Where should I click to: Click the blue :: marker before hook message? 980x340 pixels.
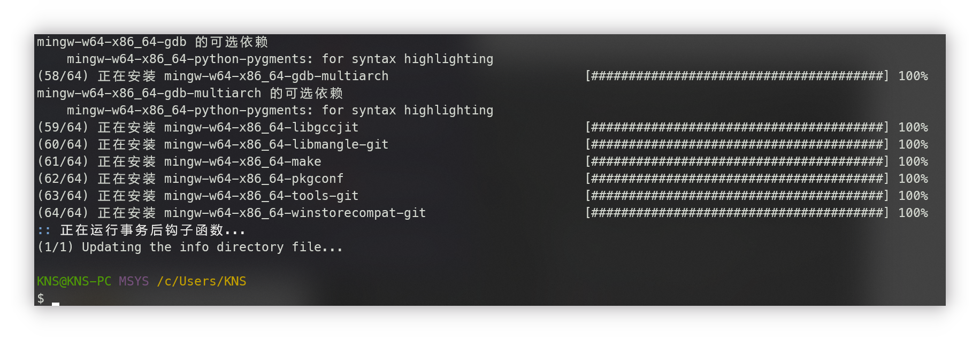pos(44,230)
